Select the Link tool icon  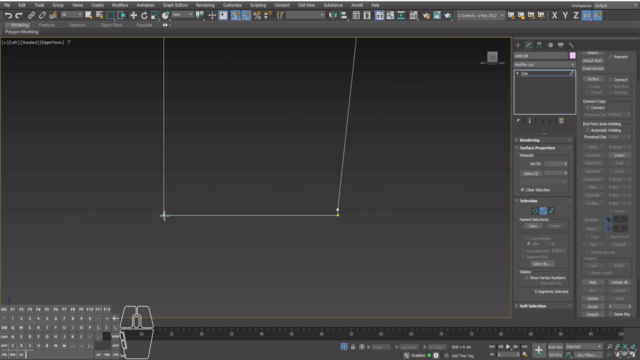pyautogui.click(x=31, y=16)
